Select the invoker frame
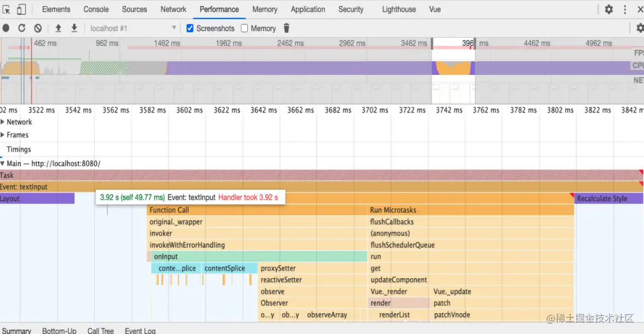The width and height of the screenshot is (644, 334). pyautogui.click(x=257, y=233)
